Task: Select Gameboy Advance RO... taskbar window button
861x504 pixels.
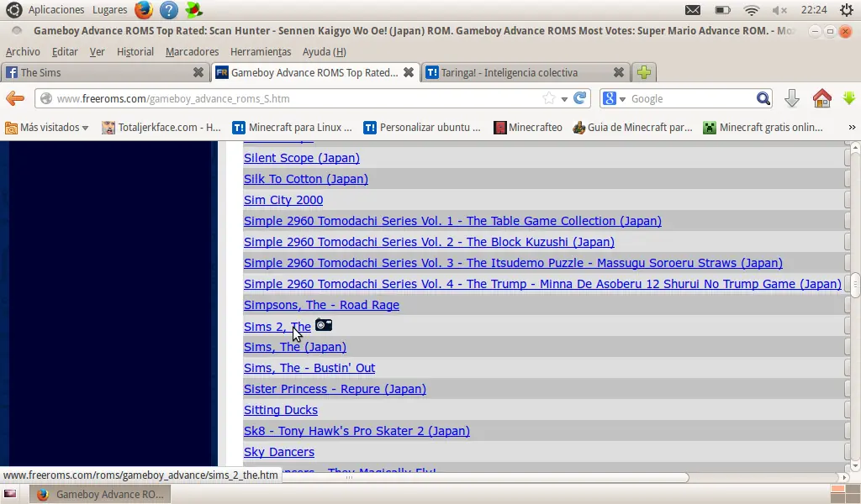Action: [x=99, y=494]
